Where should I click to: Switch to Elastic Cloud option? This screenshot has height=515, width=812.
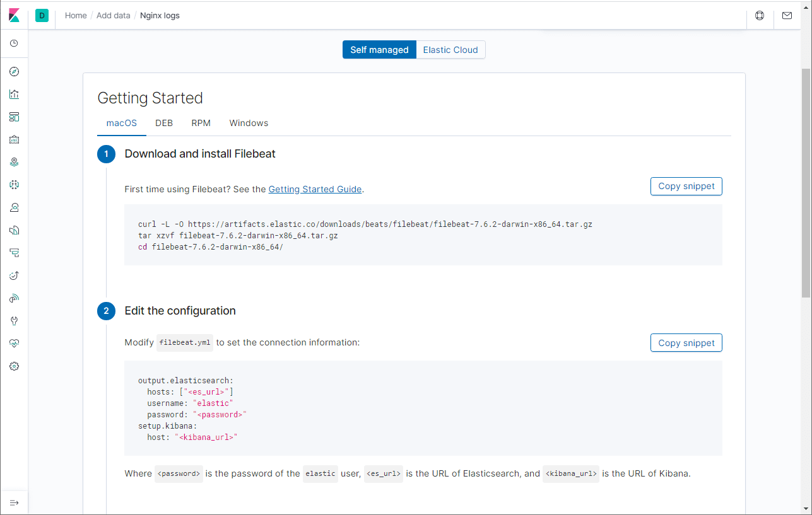click(450, 50)
